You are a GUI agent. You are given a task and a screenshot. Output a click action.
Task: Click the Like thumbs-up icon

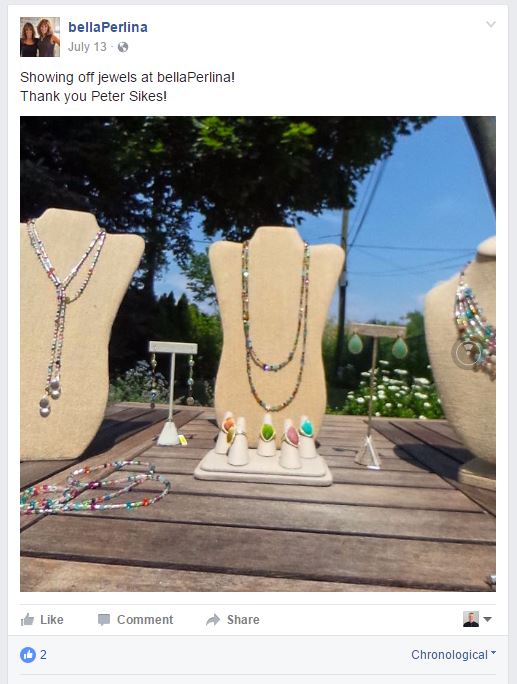pos(27,619)
